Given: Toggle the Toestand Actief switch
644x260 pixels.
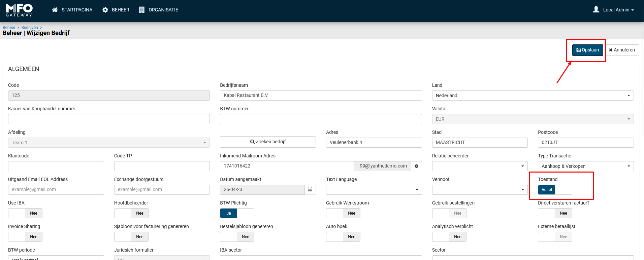Looking at the screenshot, I should tap(555, 190).
